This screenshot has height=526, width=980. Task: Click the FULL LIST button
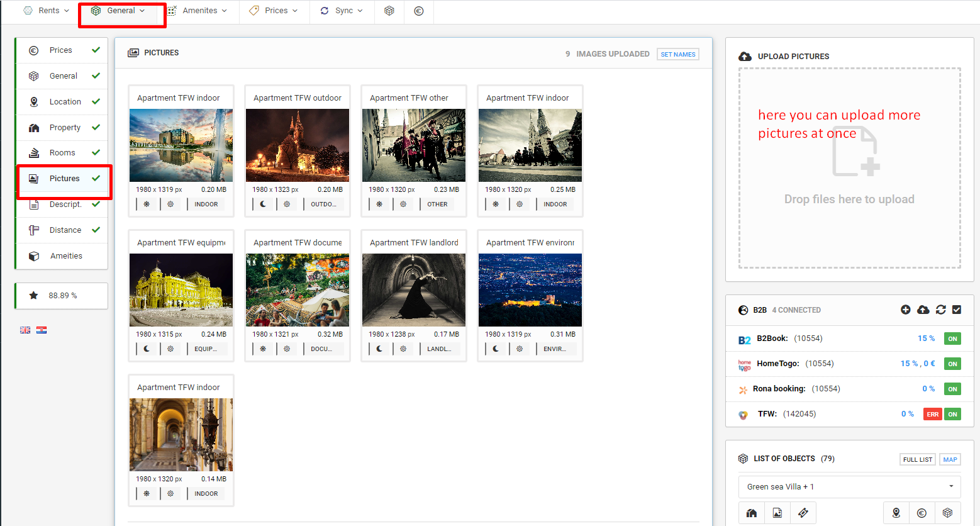point(918,459)
